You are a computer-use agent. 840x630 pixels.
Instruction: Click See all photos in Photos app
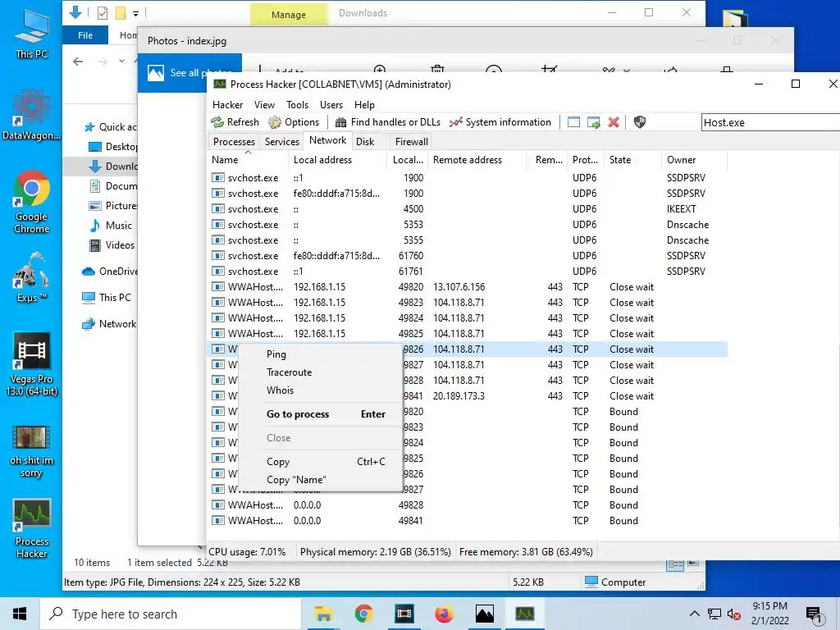tap(190, 73)
